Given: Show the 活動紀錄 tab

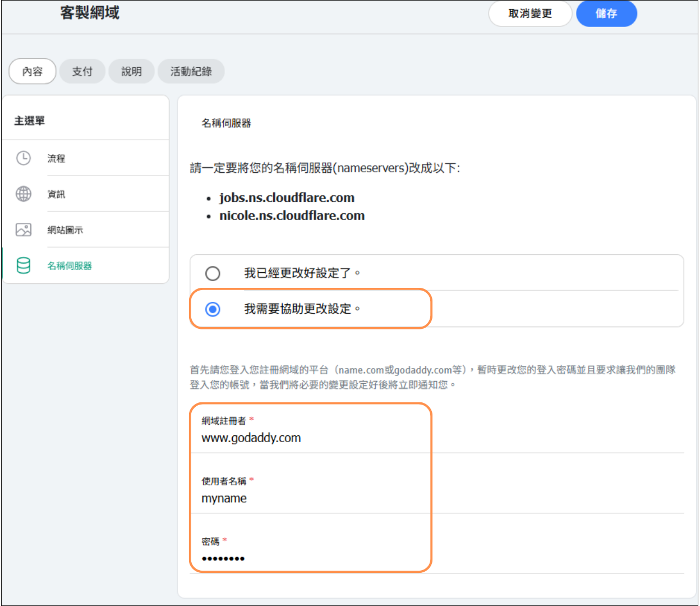Looking at the screenshot, I should [x=191, y=71].
